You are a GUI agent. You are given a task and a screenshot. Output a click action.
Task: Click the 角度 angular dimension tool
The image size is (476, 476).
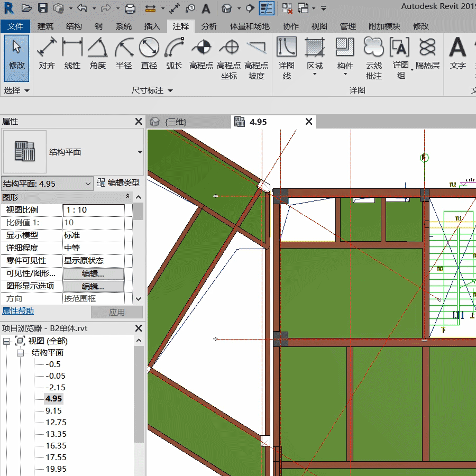tap(98, 54)
